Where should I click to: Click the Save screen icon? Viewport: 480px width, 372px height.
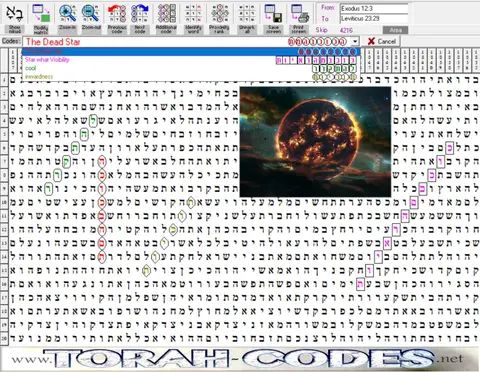coord(273,13)
